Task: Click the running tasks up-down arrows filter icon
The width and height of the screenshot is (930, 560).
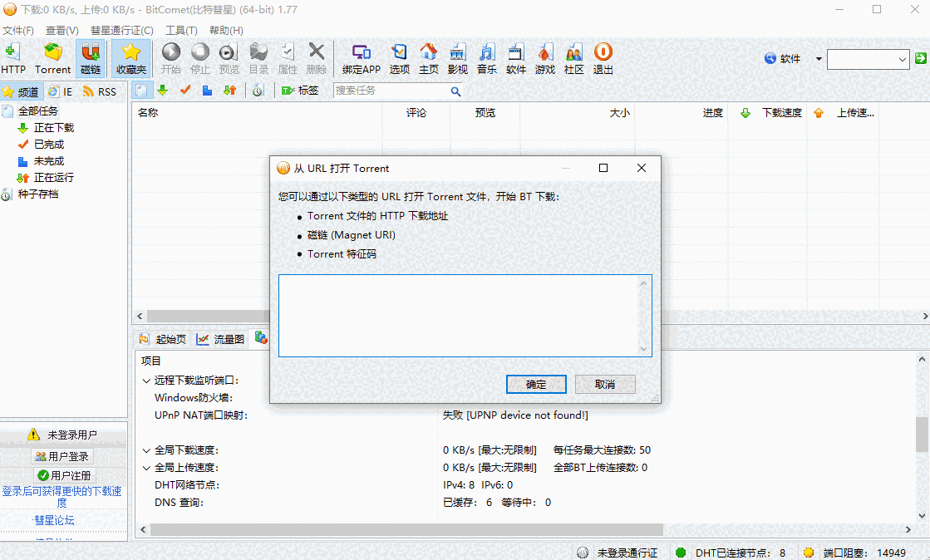Action: pyautogui.click(x=229, y=91)
